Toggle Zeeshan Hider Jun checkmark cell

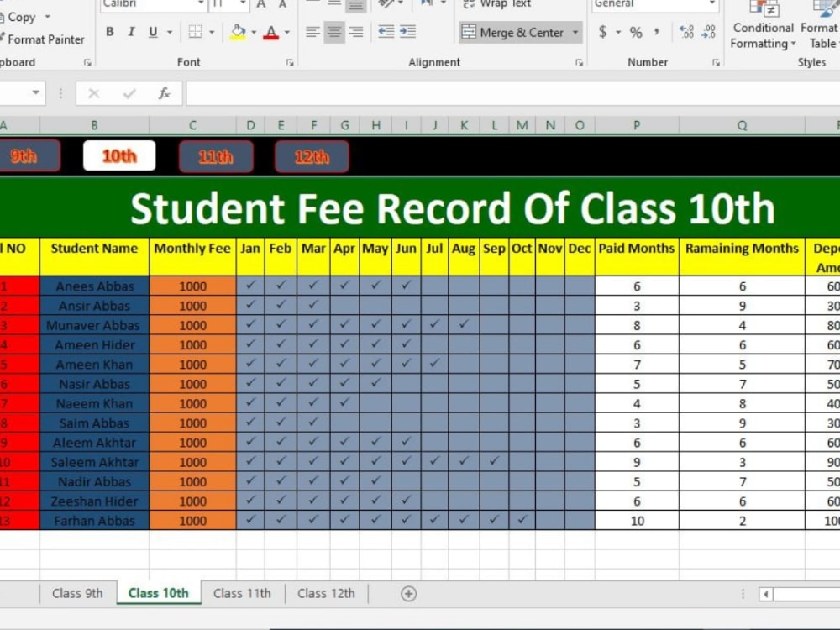406,501
